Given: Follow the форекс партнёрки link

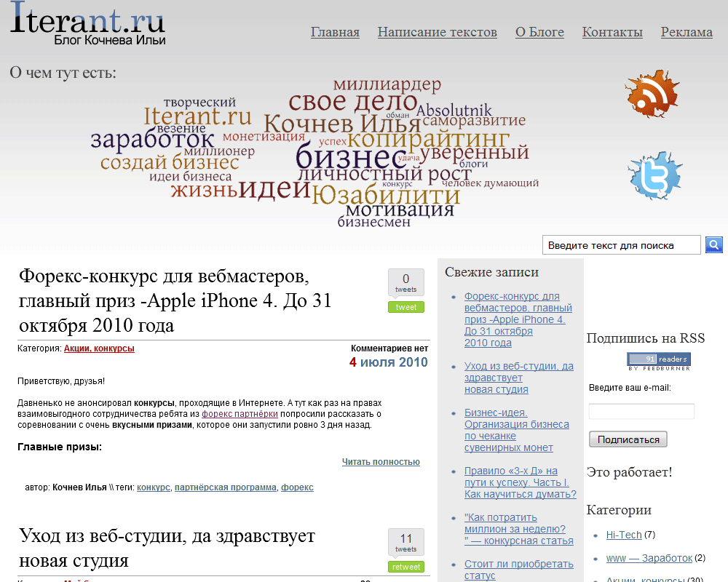Looking at the screenshot, I should coord(240,413).
